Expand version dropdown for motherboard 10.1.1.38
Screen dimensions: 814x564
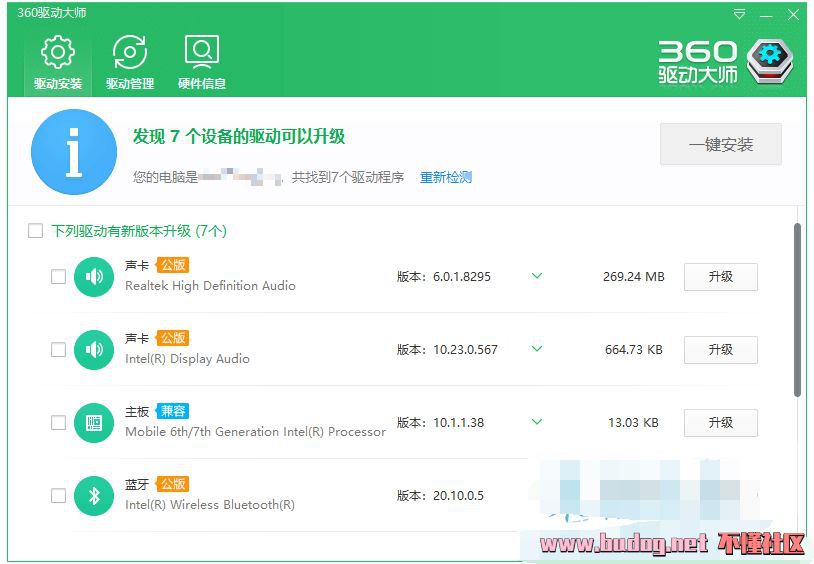click(537, 422)
